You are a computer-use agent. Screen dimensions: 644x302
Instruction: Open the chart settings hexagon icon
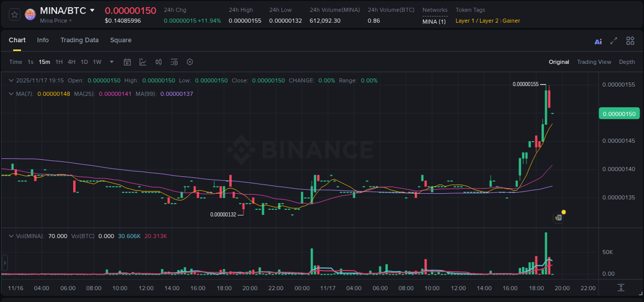[x=190, y=61]
